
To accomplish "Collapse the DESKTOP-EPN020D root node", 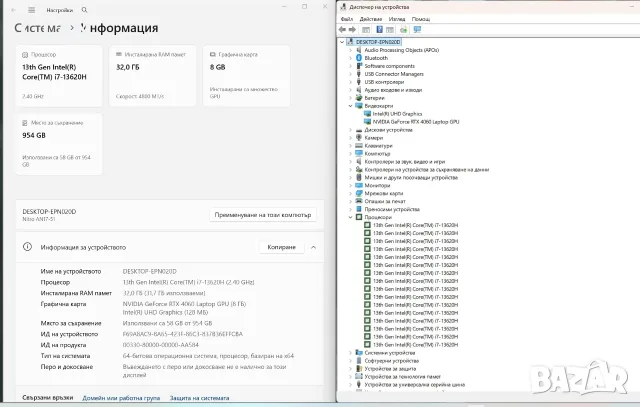I will tap(342, 42).
